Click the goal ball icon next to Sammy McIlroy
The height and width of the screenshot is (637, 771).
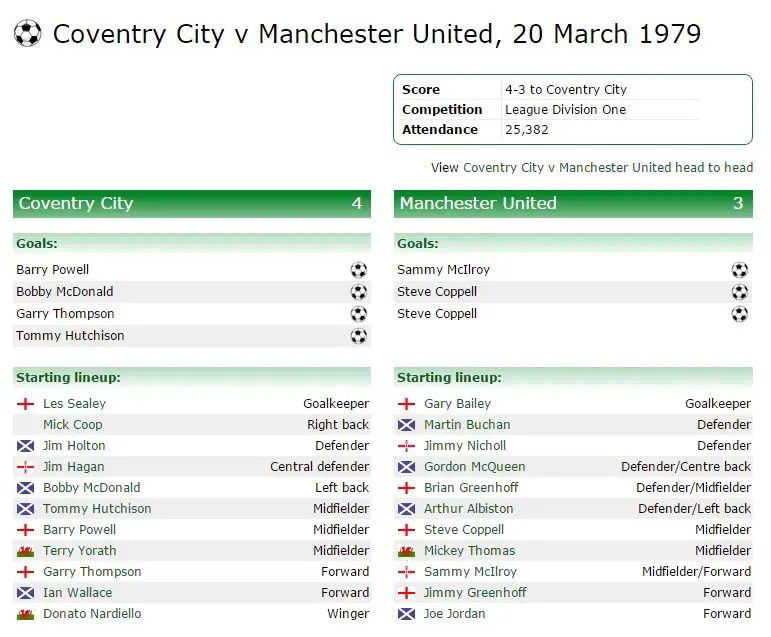coord(740,270)
